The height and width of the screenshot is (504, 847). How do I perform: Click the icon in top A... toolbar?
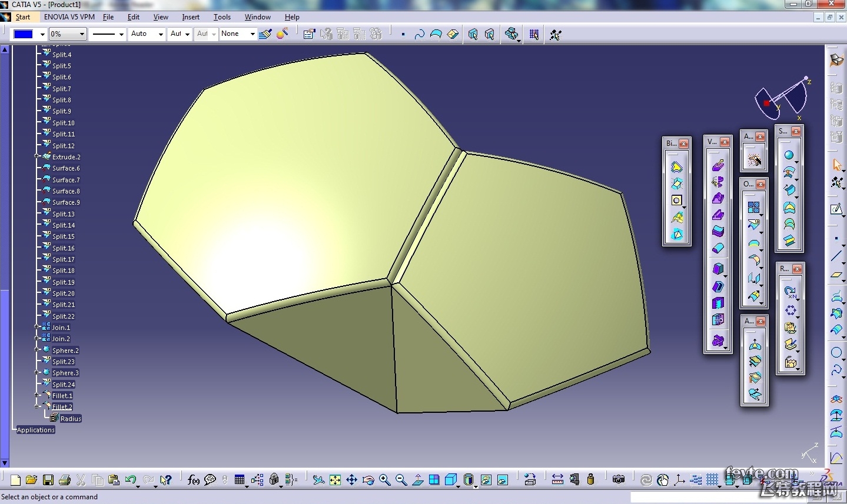(753, 159)
